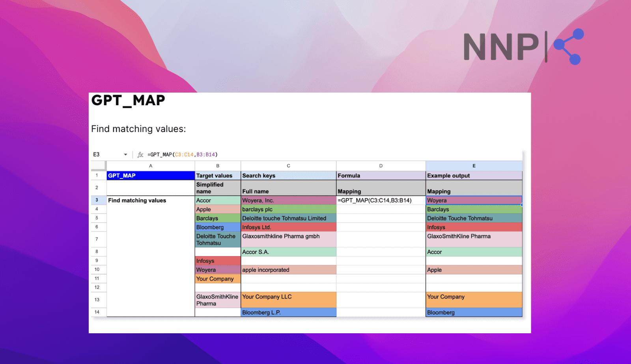Click the 'apple incorporated' cell
Viewport: 631px width, 364px height.
(288, 270)
